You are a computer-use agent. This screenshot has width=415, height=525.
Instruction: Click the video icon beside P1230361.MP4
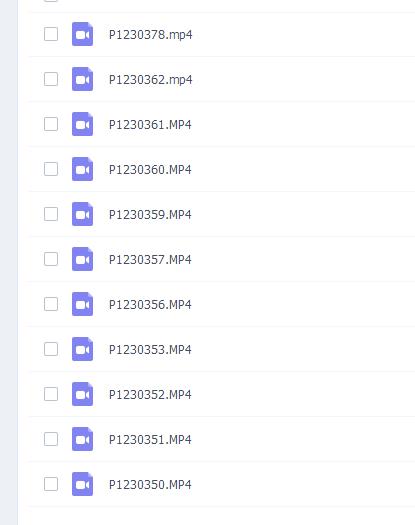point(82,124)
